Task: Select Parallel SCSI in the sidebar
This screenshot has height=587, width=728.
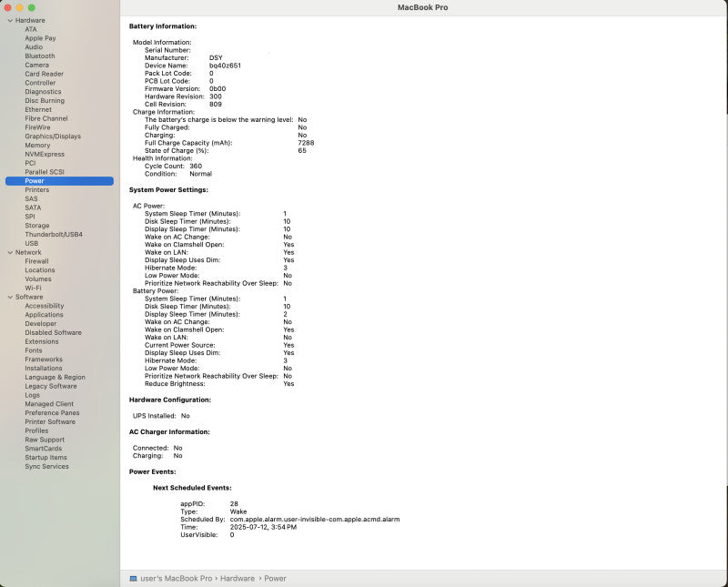Action: point(45,172)
